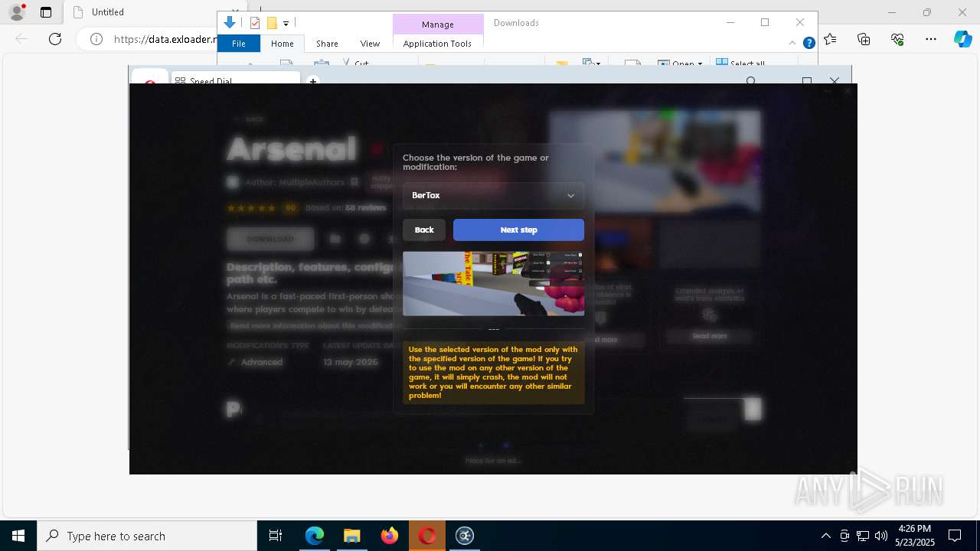Open Edge Collections icon

[864, 39]
